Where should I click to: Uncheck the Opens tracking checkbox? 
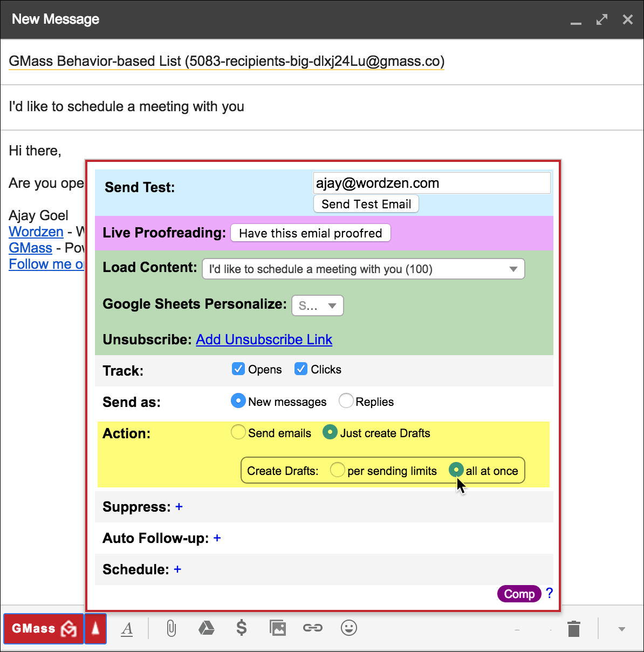238,369
